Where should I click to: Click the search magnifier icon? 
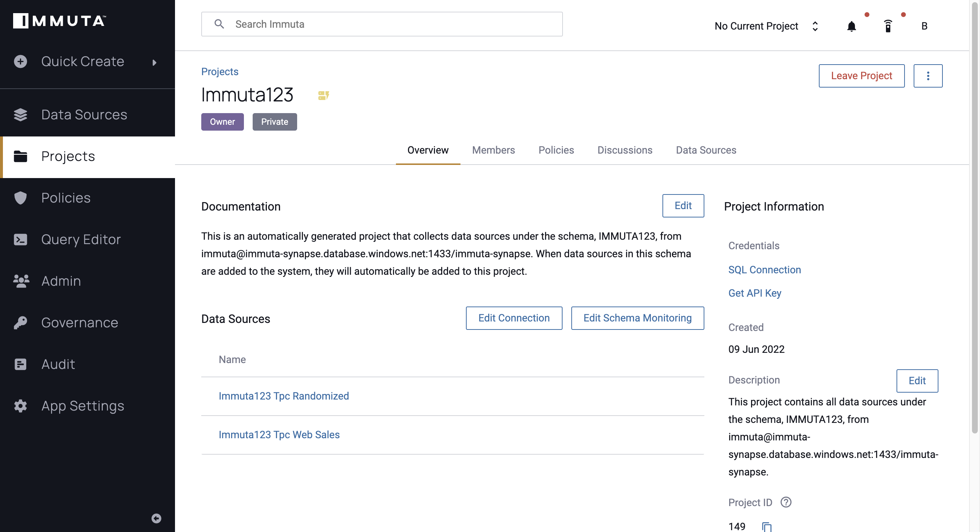(219, 24)
